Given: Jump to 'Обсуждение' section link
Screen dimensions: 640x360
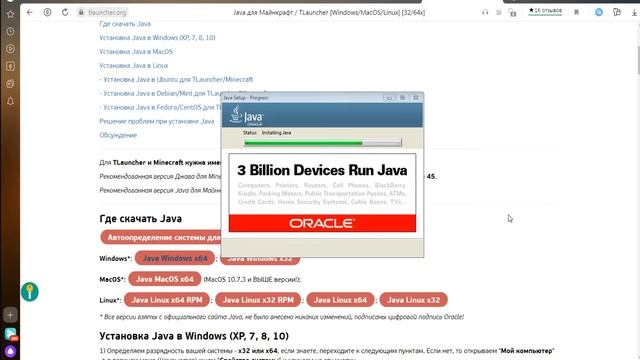Looking at the screenshot, I should (x=118, y=135).
